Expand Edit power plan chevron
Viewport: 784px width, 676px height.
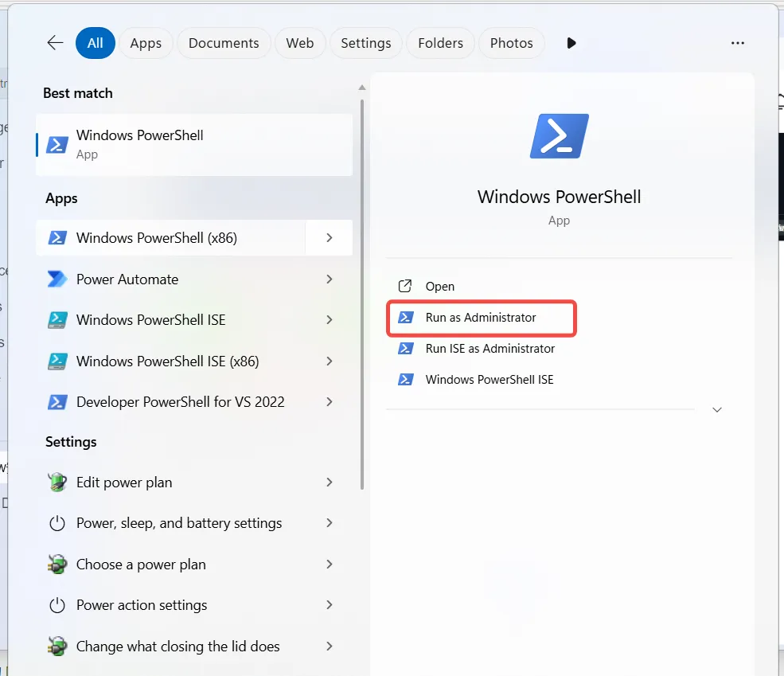click(x=329, y=482)
